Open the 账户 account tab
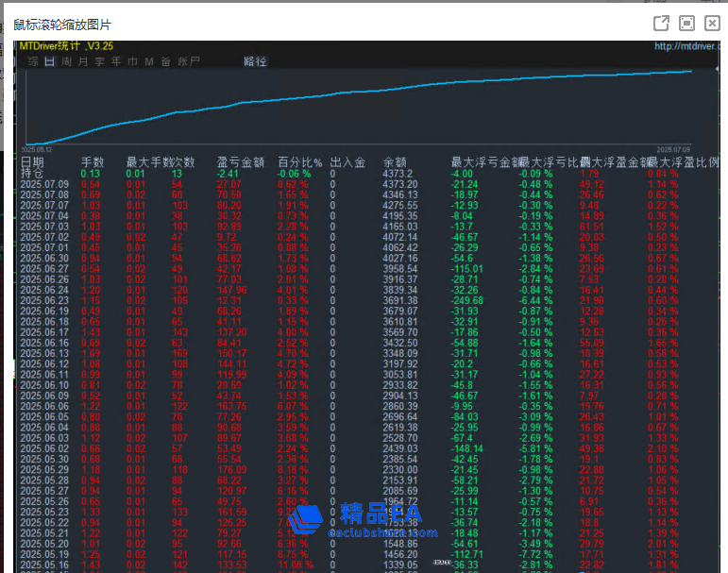Screen dimensions: 728x573 click(x=189, y=61)
